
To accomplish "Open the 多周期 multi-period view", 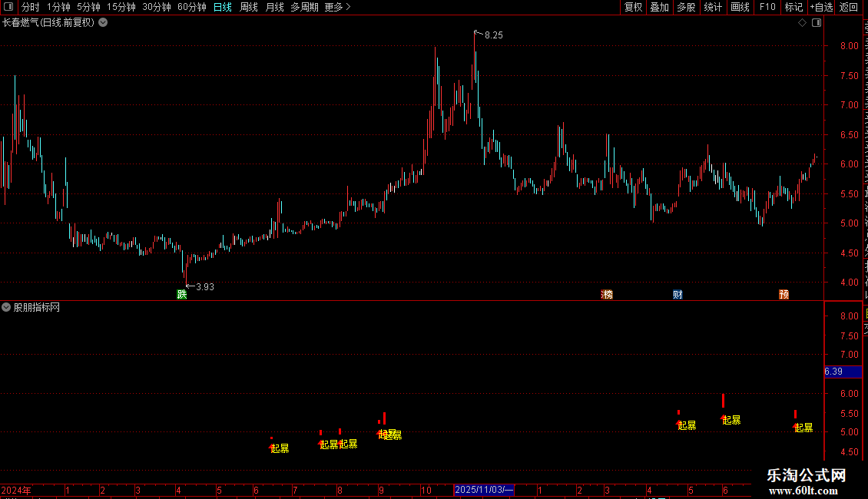I will [304, 7].
